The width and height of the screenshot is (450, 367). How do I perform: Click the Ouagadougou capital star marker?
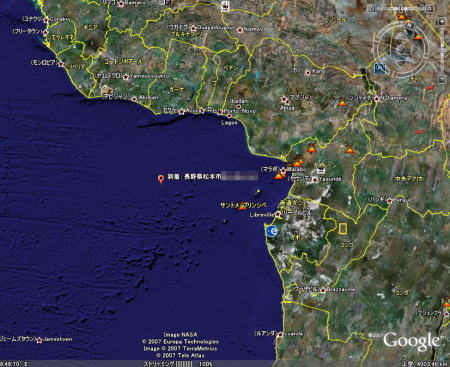point(193,28)
